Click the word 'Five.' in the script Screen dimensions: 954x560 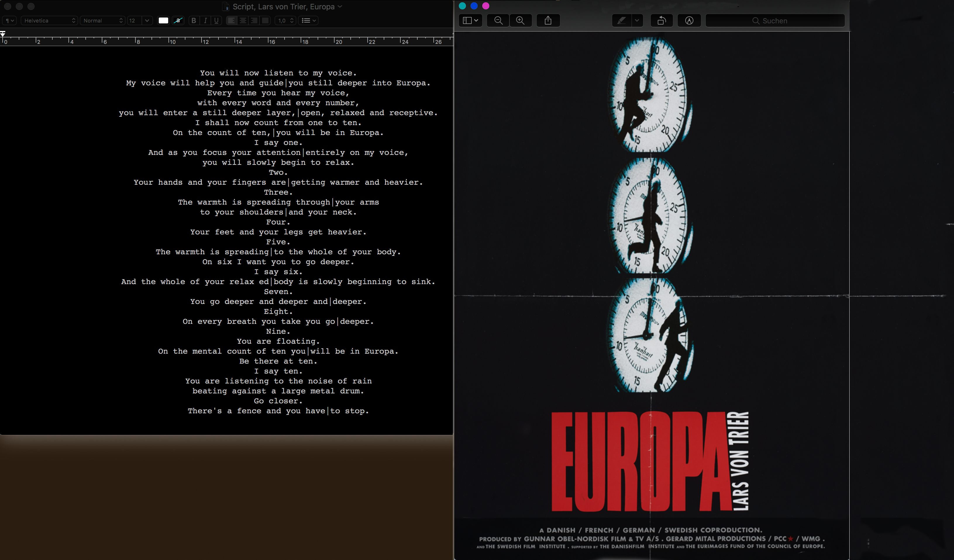(x=278, y=242)
